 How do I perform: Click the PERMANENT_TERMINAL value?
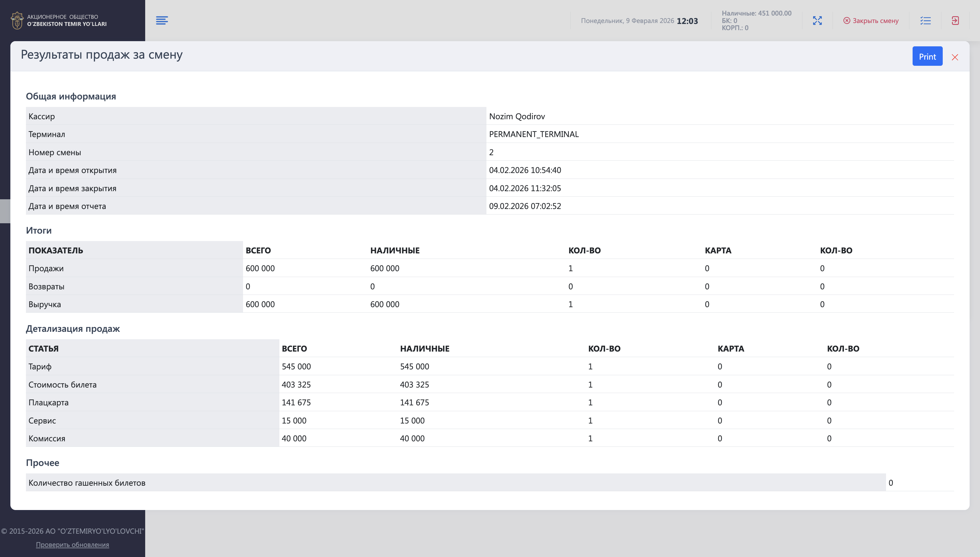coord(534,134)
